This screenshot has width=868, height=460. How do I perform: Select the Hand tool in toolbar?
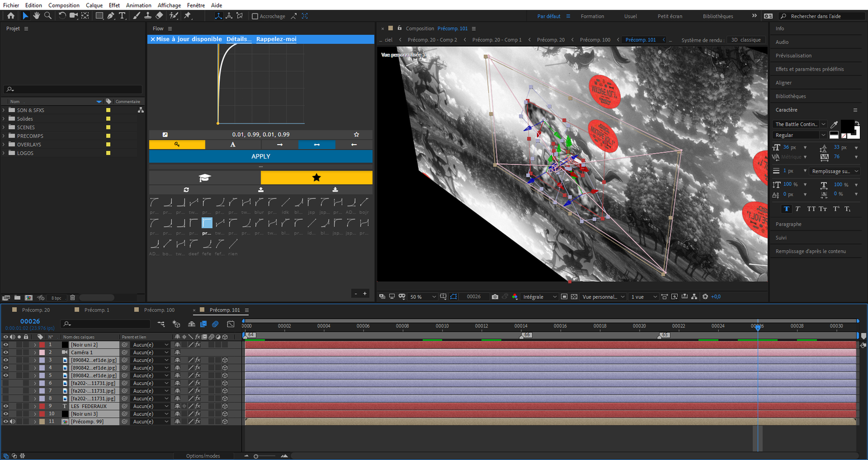36,16
